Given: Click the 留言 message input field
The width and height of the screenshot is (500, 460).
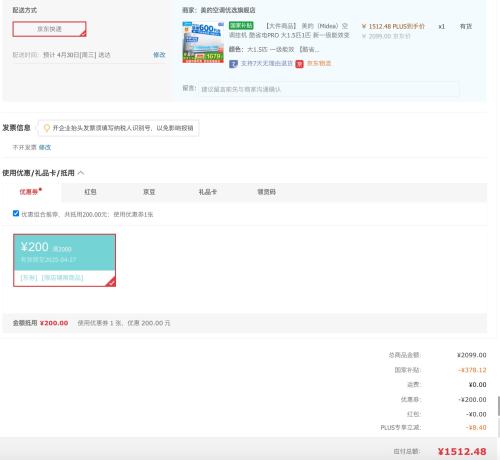Looking at the screenshot, I should click(x=329, y=89).
